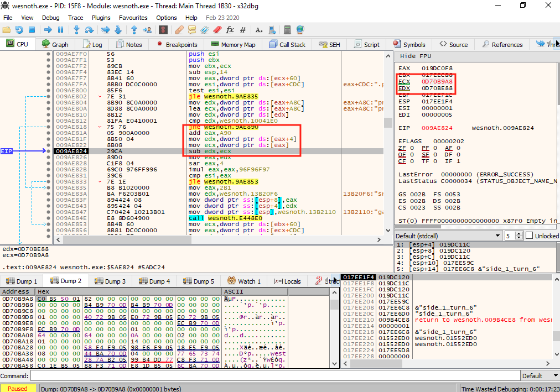Screen dimensions: 560x392
Task: Select the Dump 1 tab
Action: click(x=22, y=281)
